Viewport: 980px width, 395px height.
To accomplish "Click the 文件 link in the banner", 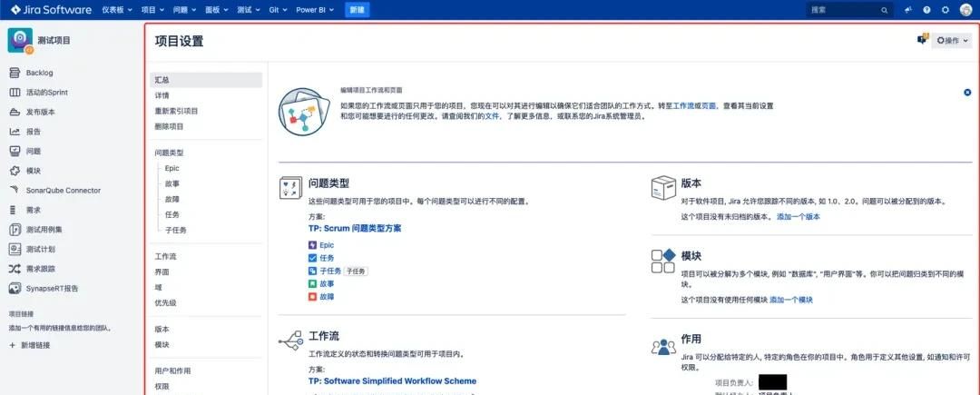I will tap(493, 116).
